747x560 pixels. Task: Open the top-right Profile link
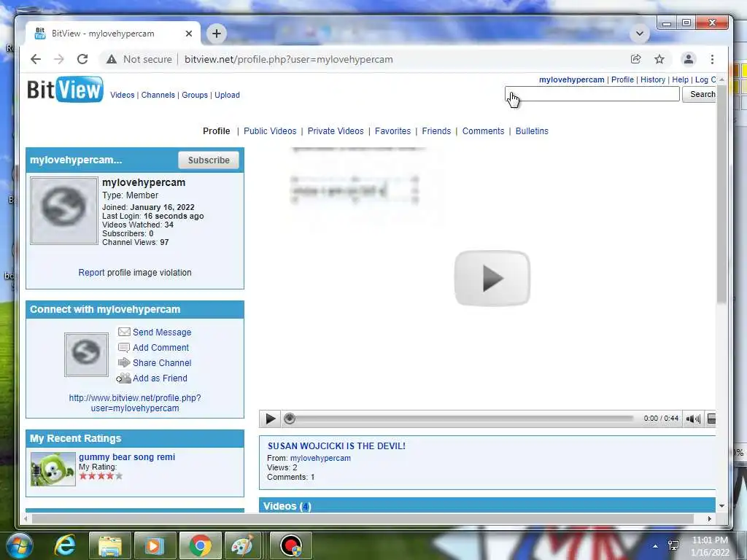pos(622,79)
